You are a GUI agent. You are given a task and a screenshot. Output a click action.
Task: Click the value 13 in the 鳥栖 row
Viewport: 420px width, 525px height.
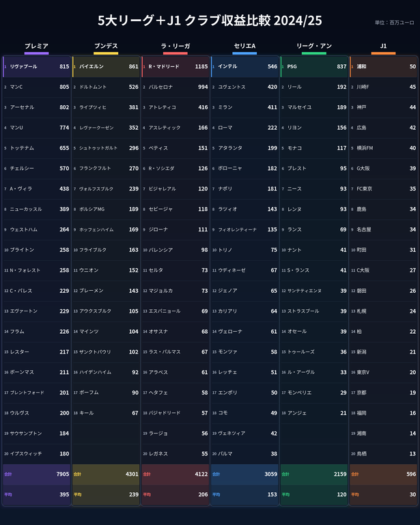click(412, 454)
